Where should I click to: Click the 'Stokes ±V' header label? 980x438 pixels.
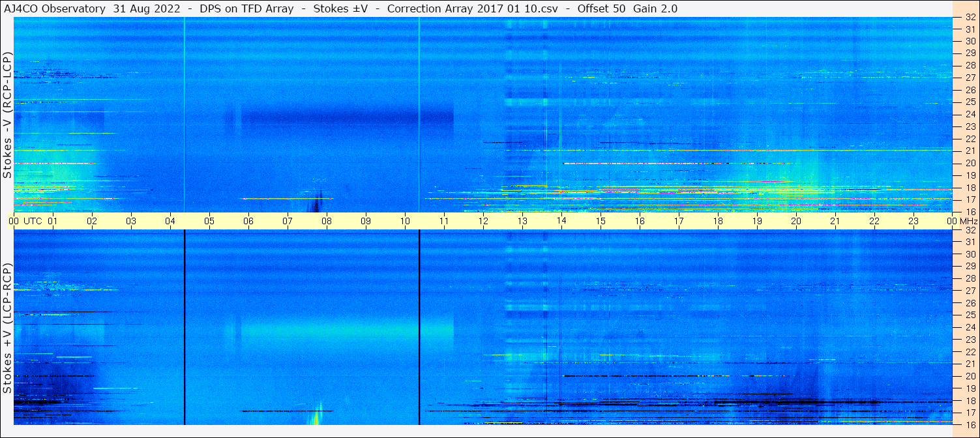point(340,8)
